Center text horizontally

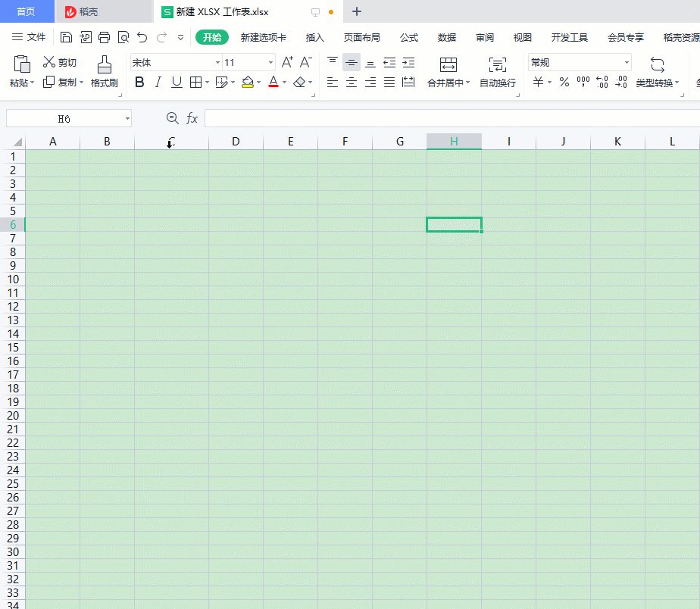352,82
